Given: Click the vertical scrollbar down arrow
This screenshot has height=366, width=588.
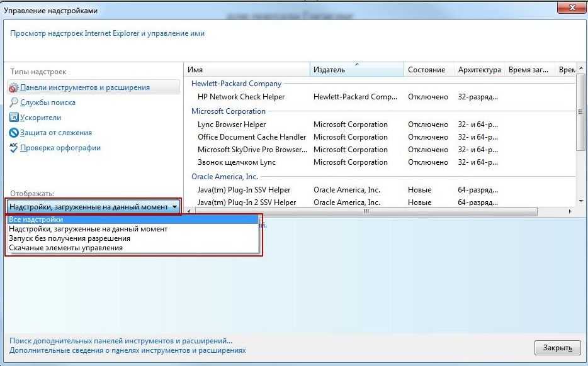Looking at the screenshot, I should click(x=580, y=201).
